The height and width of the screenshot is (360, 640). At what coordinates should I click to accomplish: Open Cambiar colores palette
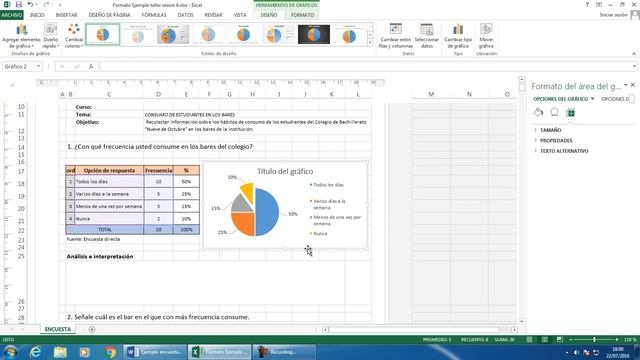74,36
